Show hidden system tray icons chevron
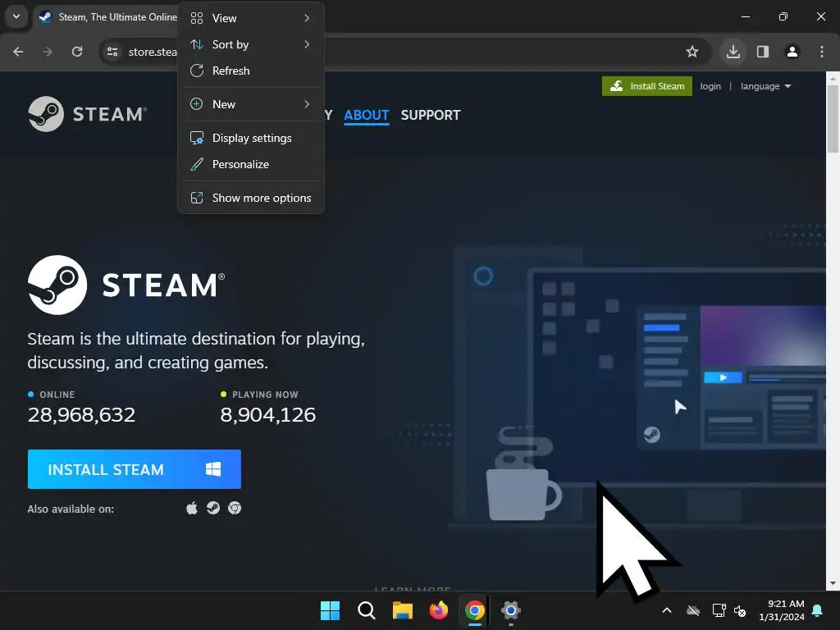 coord(667,610)
